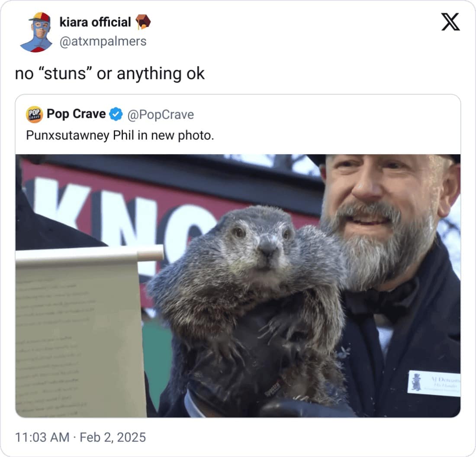Click Pop Crave's blue verified badge
The height and width of the screenshot is (457, 476).
[x=115, y=114]
